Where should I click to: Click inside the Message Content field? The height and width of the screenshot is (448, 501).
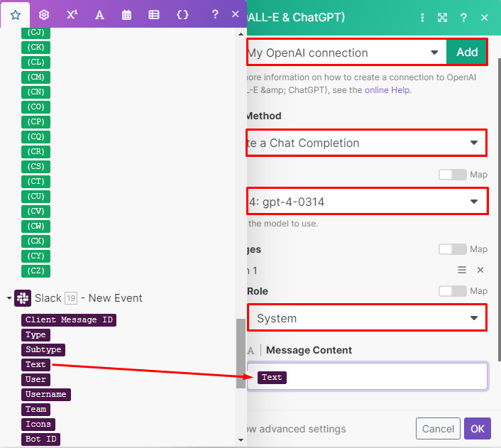(368, 376)
